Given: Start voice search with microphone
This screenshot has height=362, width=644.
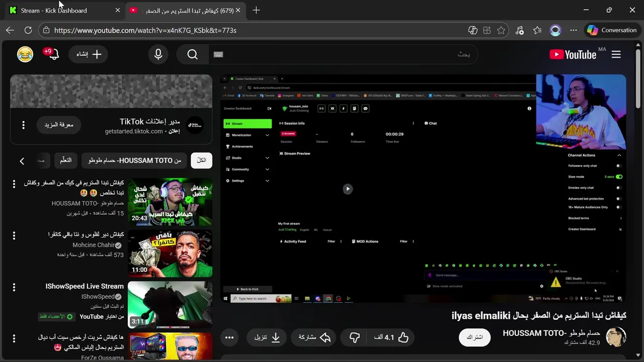Looking at the screenshot, I should 158,54.
